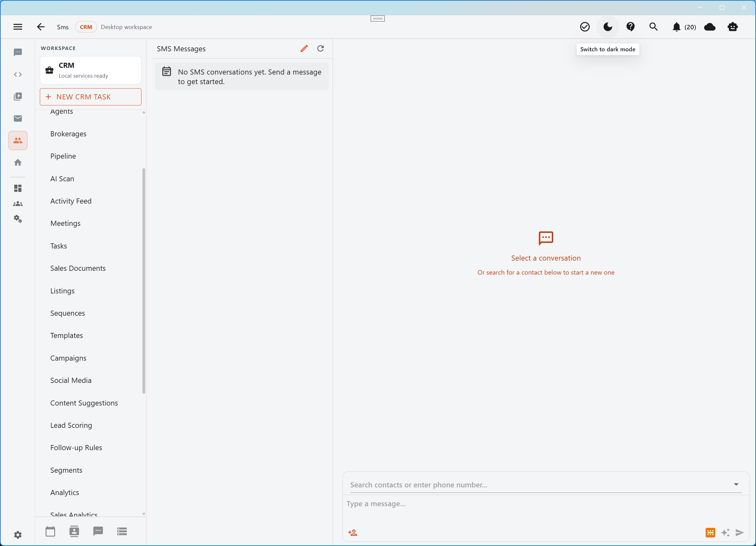The height and width of the screenshot is (546, 756).
Task: Click the Sms breadcrumb label
Action: pyautogui.click(x=63, y=27)
